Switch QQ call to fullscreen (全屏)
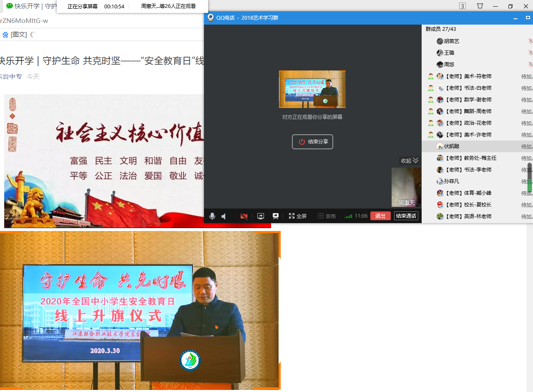533x392 pixels. [298, 216]
